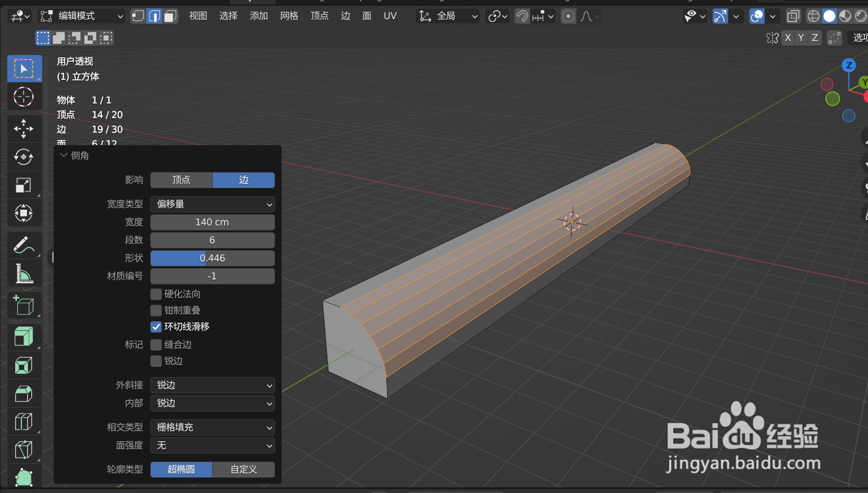Open the viewport visibility eye dropdown
868x493 pixels.
(x=695, y=16)
